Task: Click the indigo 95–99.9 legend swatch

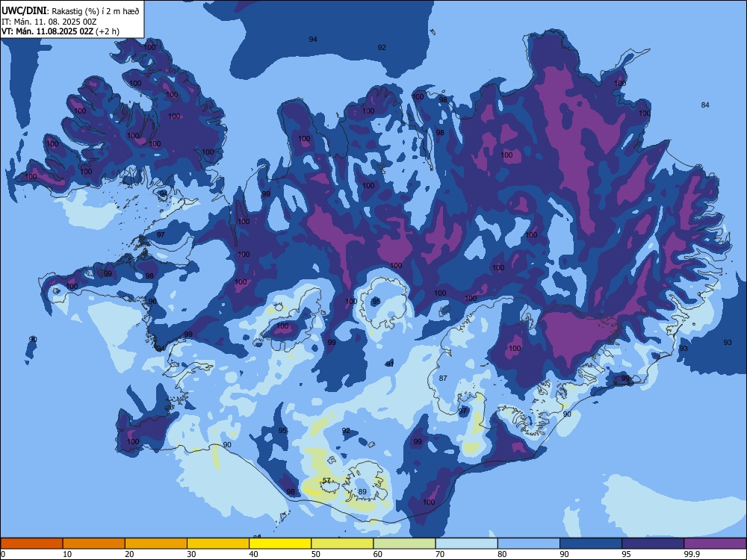Action: pyautogui.click(x=653, y=544)
